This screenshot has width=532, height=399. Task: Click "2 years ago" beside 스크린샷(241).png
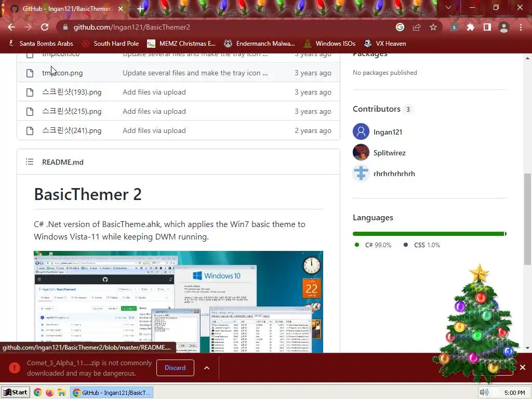point(313,130)
